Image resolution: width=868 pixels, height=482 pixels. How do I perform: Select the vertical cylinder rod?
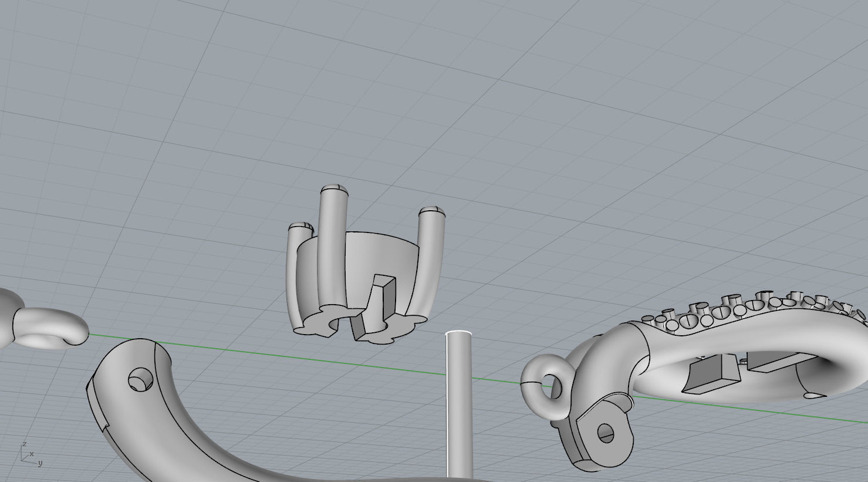pyautogui.click(x=459, y=405)
